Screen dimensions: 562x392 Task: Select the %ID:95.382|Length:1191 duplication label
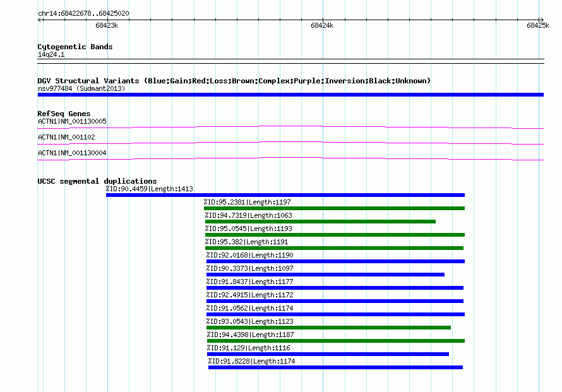tap(247, 242)
